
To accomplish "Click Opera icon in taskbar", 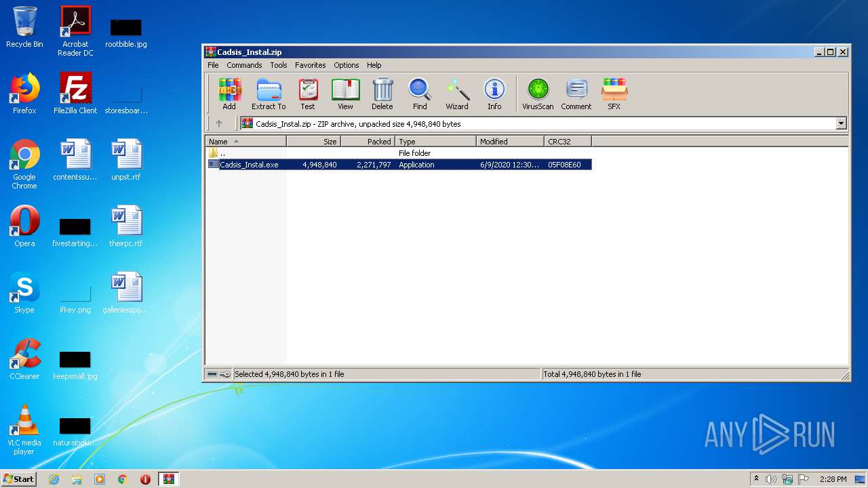I will pyautogui.click(x=145, y=479).
